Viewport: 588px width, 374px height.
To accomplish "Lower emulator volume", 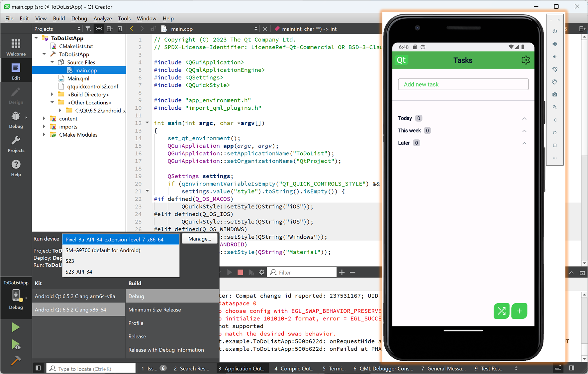I will pyautogui.click(x=555, y=57).
